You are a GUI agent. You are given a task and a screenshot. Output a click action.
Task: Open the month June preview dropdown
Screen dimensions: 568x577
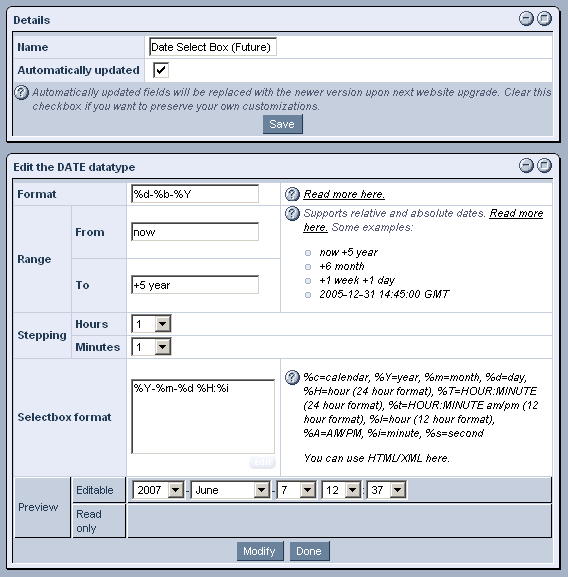[x=230, y=490]
